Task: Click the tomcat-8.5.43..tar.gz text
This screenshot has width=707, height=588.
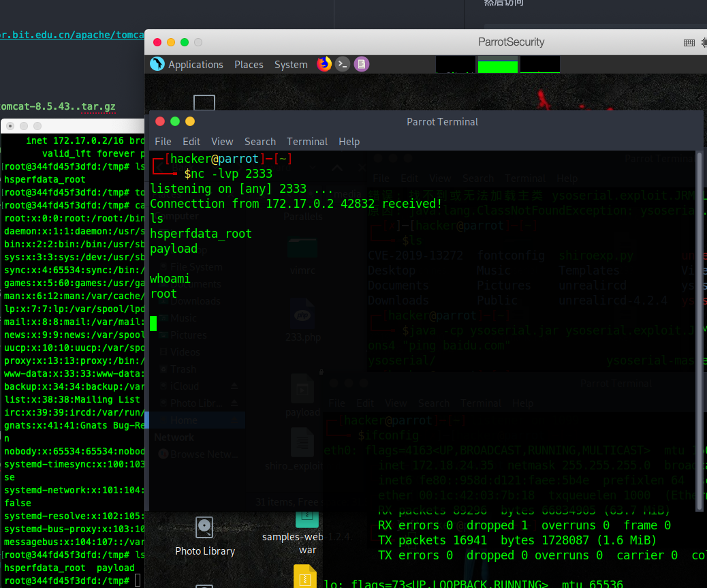Action: (x=58, y=106)
